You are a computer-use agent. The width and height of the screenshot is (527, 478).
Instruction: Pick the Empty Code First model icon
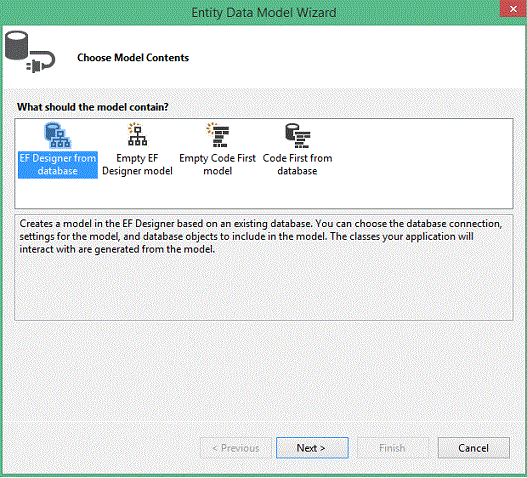point(217,135)
